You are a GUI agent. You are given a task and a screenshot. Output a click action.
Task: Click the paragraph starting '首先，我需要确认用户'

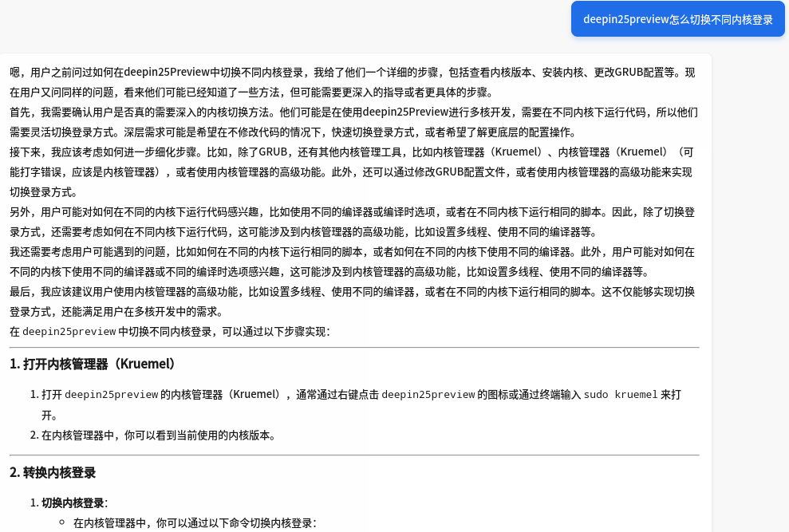pos(353,122)
